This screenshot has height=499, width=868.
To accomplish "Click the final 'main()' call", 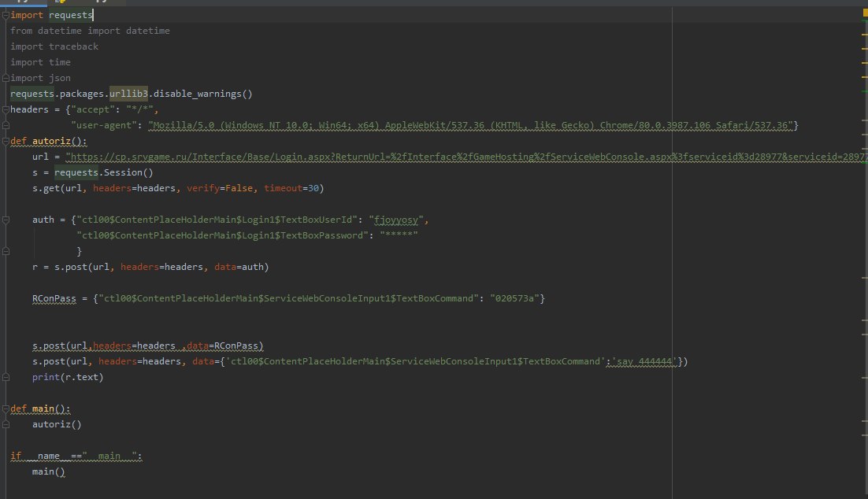I will pyautogui.click(x=48, y=472).
